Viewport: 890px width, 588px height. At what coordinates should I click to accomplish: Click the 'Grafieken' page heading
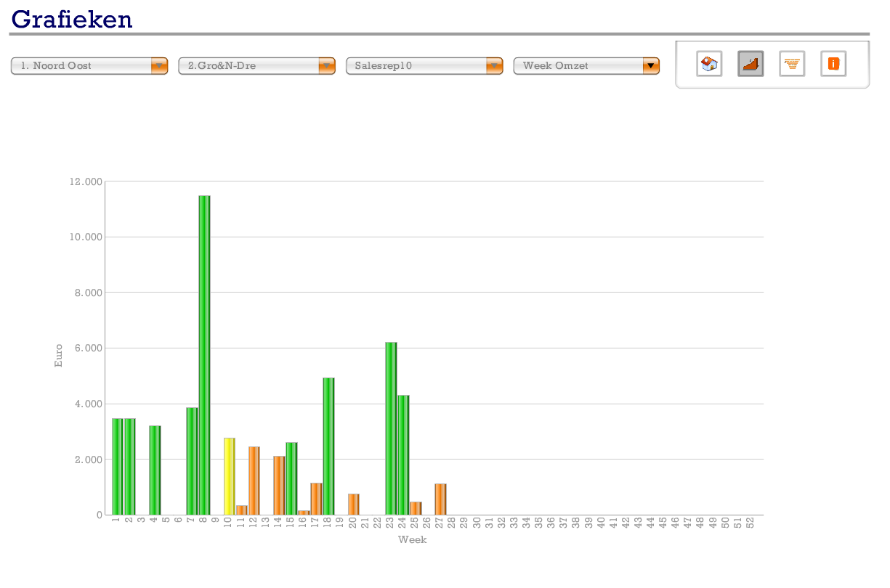pos(72,19)
